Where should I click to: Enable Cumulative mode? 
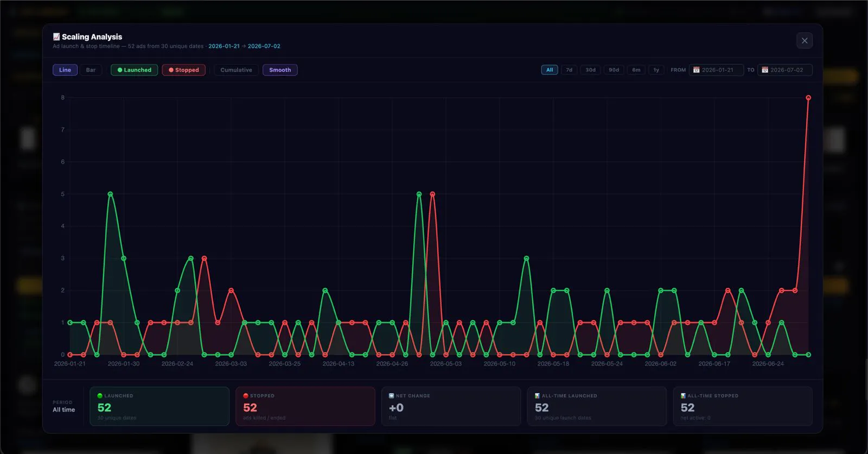coord(236,70)
